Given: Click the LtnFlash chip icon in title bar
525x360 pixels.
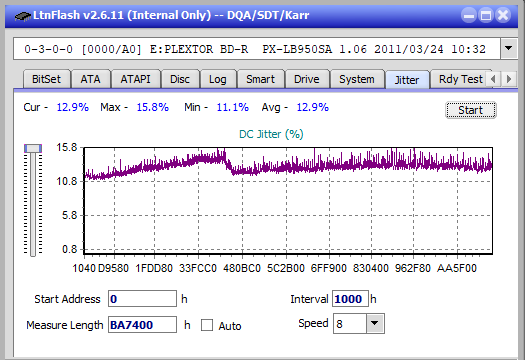Looking at the screenshot, I should click(x=22, y=16).
